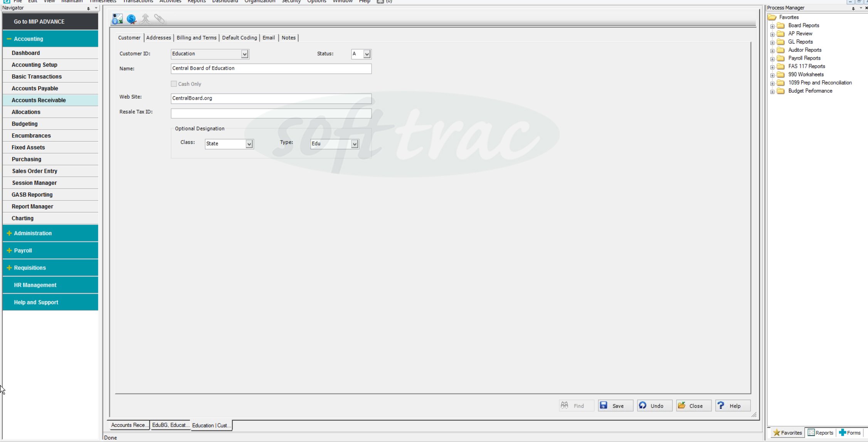Image resolution: width=868 pixels, height=442 pixels.
Task: Open the Default Coding tab
Action: coord(239,38)
